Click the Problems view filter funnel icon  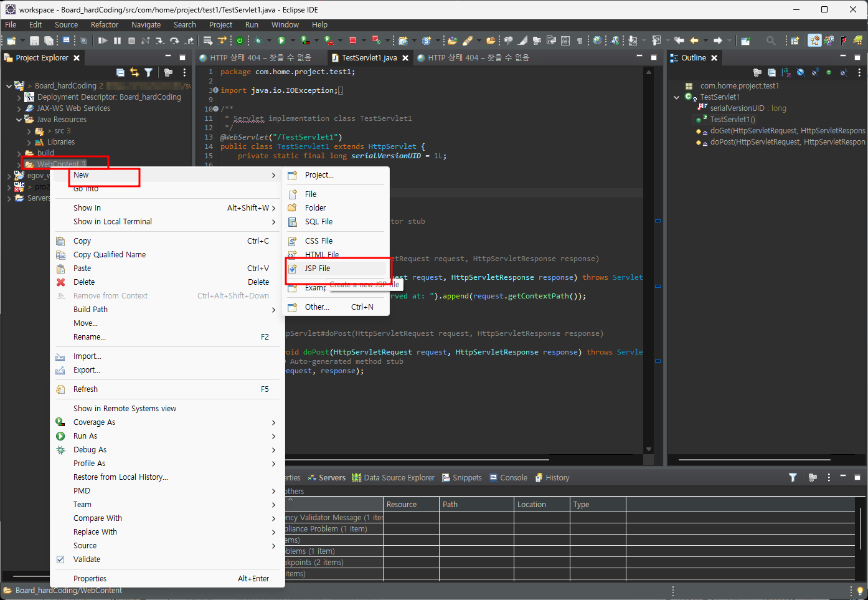[x=793, y=477]
